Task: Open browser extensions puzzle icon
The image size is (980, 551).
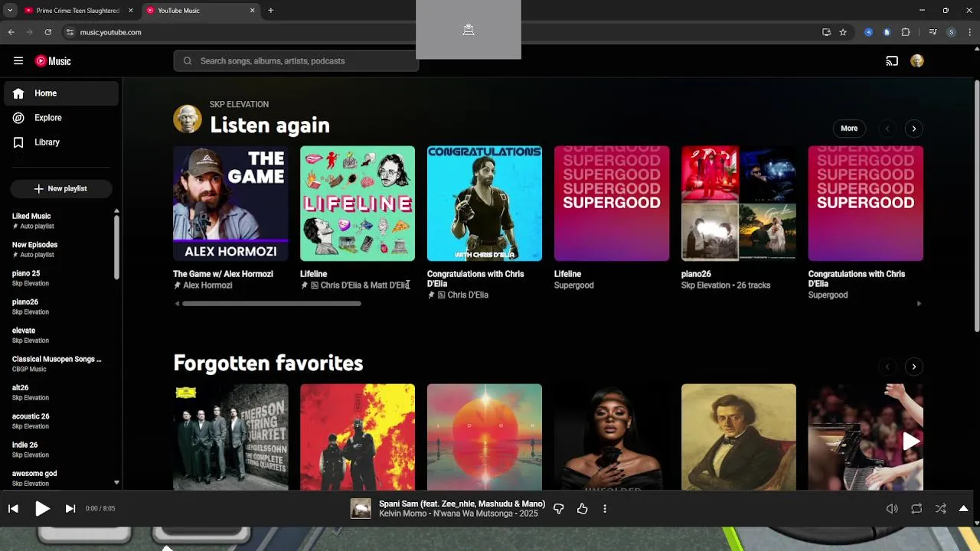Action: point(906,32)
